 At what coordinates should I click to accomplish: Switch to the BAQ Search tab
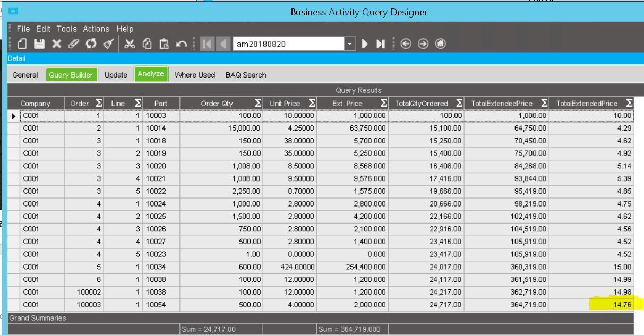click(246, 75)
